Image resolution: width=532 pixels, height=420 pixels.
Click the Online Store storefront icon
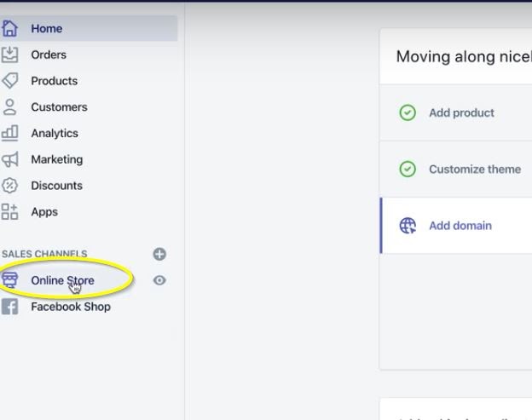[x=10, y=280]
